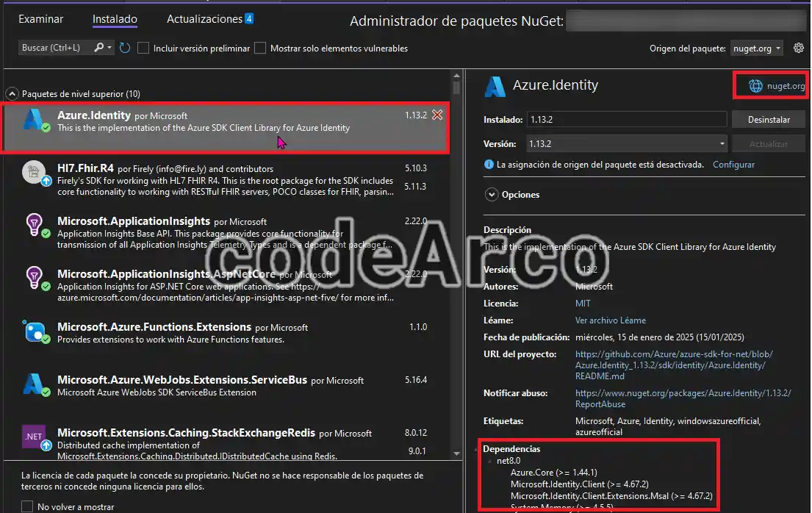Screen dimensions: 812x513
Task: Collapse Paquetes de nivel superior group
Action: 12,94
